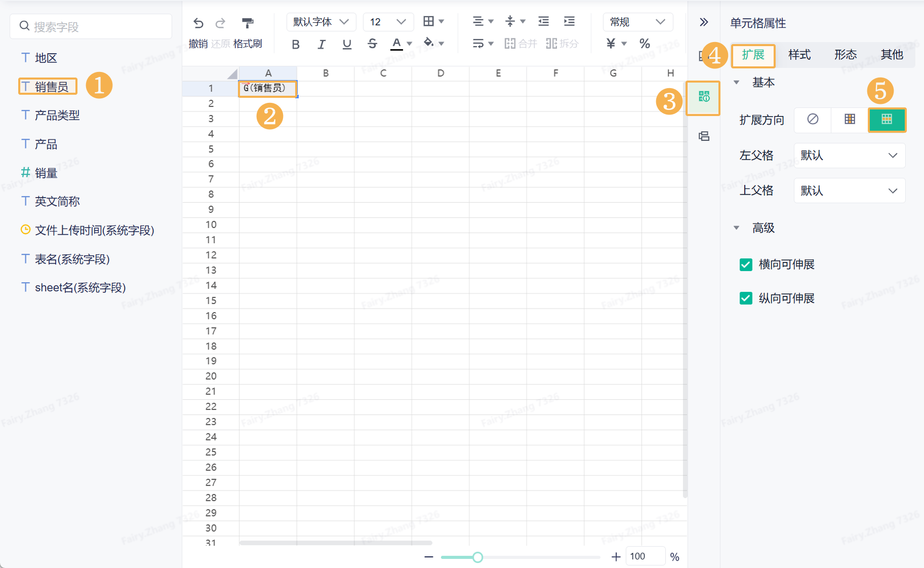924x568 pixels.
Task: Switch to the 形态 tab
Action: 846,55
